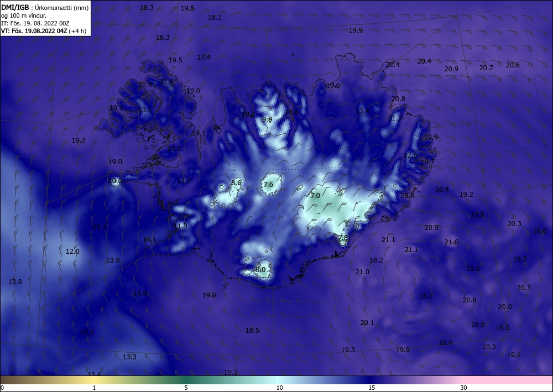Click the "10" label on color scale
The width and height of the screenshot is (553, 392).
pos(279,388)
